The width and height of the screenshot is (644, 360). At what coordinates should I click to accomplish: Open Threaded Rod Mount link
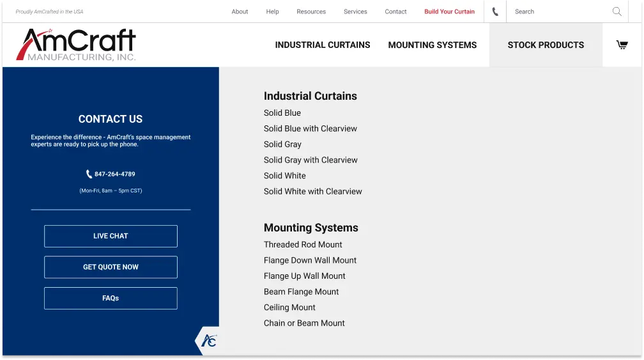click(x=303, y=244)
